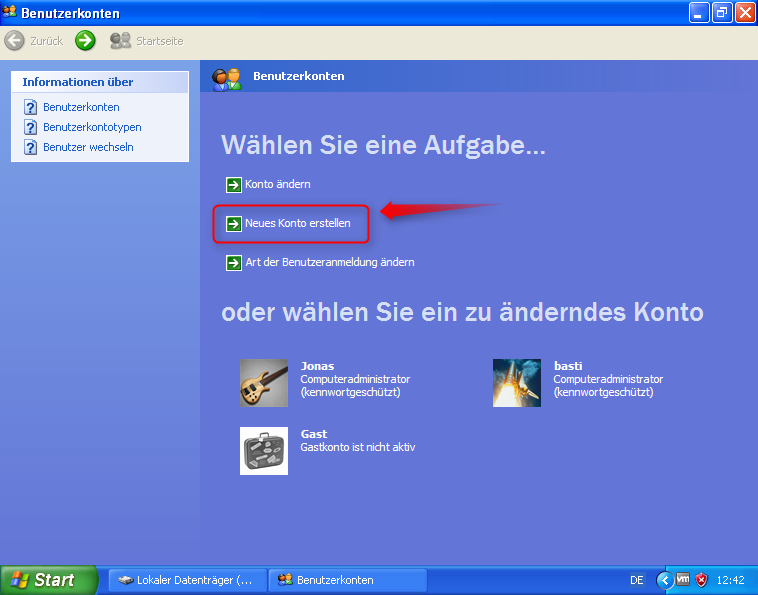Open the Benutzerkonten help link
Screen dimensions: 758x595
coord(81,107)
